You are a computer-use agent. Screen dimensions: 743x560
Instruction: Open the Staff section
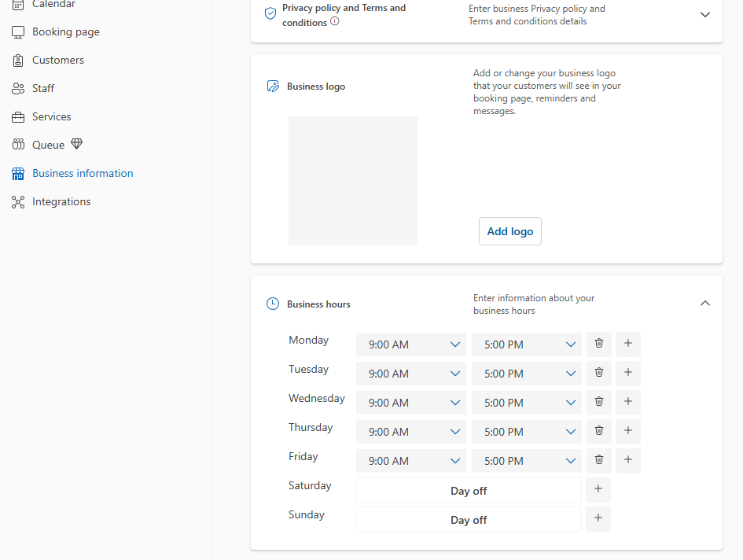click(43, 89)
